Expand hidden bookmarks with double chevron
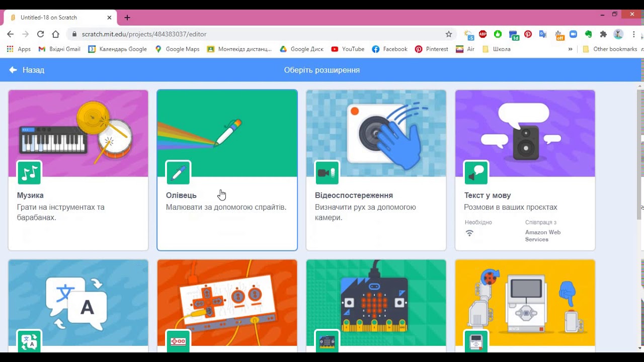Screen dimensions: 644x362 click(570, 49)
